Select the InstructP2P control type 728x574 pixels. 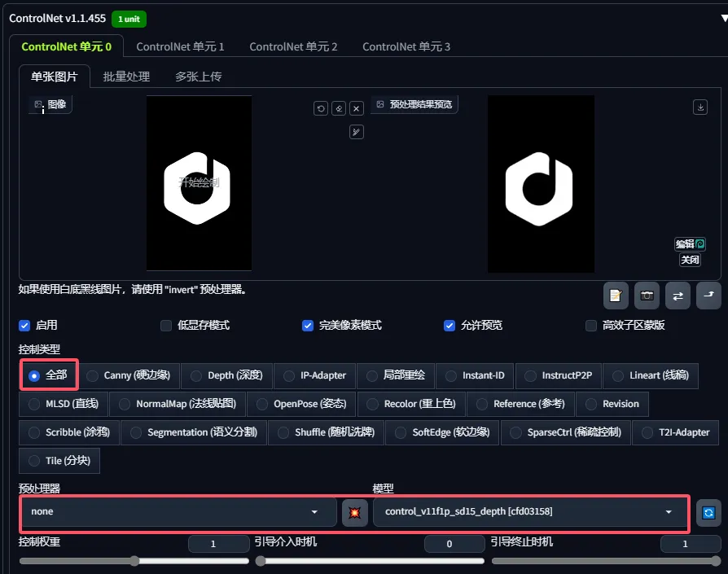pos(559,375)
